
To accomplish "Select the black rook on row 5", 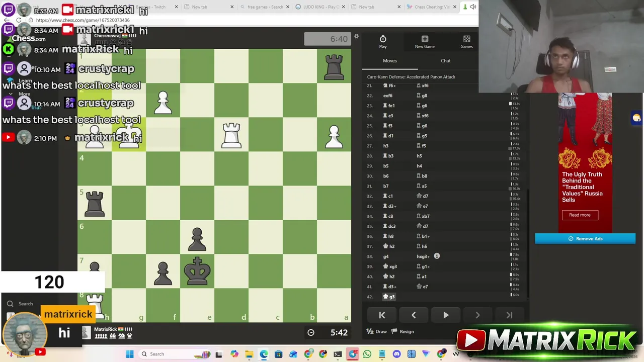I will tap(95, 203).
